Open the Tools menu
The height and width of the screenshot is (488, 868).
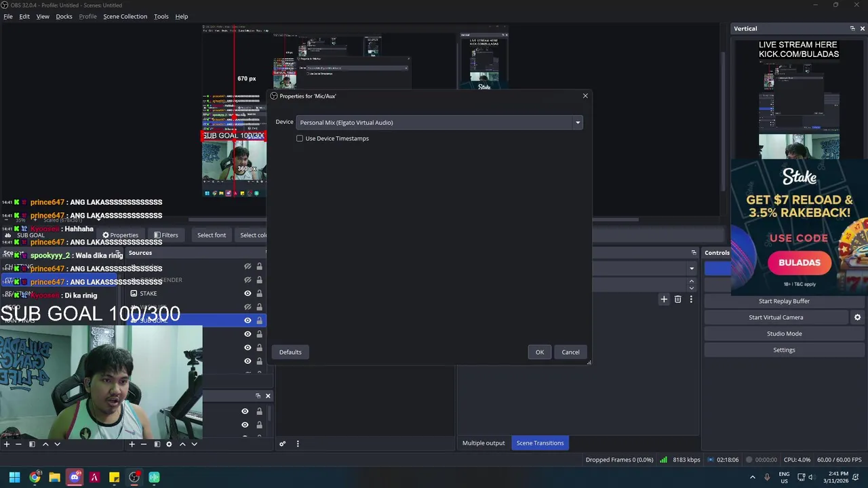[x=161, y=16]
